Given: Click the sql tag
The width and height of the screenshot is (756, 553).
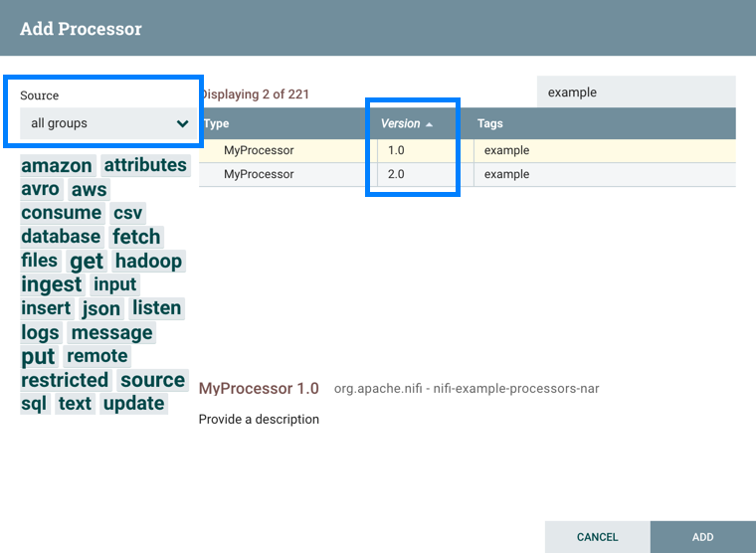Looking at the screenshot, I should [x=34, y=404].
